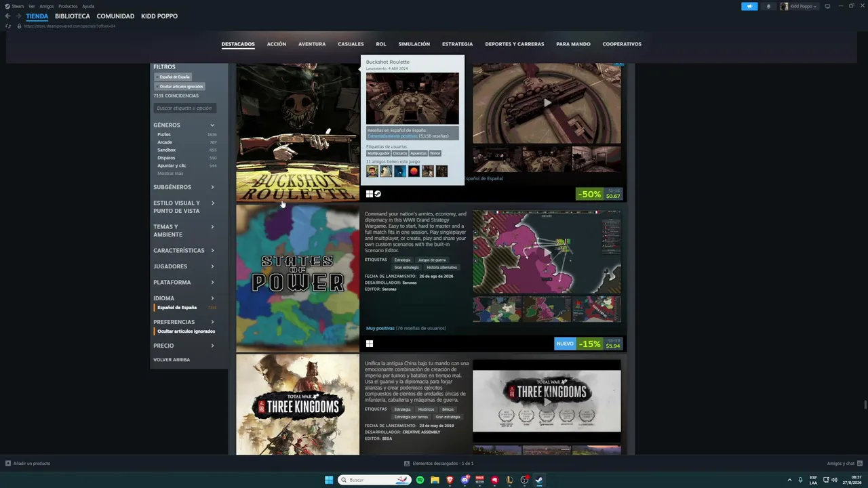This screenshot has width=868, height=488.
Task: Open the Amigos menu
Action: 47,6
